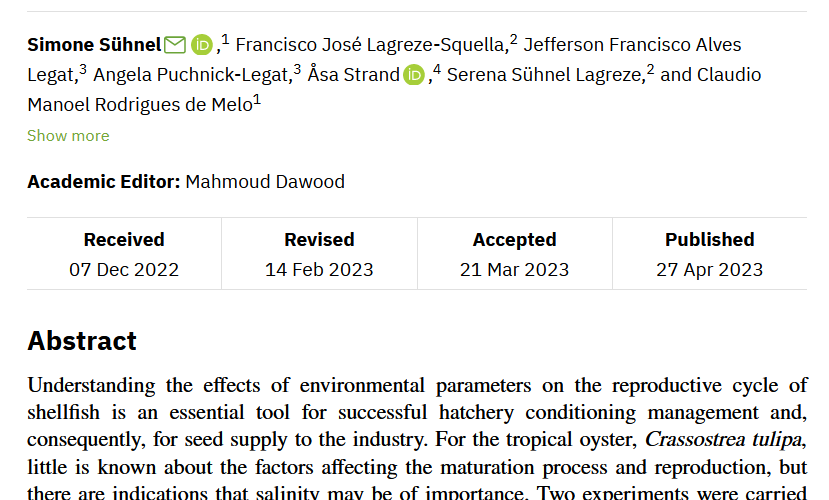
Task: Click affiliation superscript 1 after Simone Sühnel
Action: pyautogui.click(x=226, y=40)
